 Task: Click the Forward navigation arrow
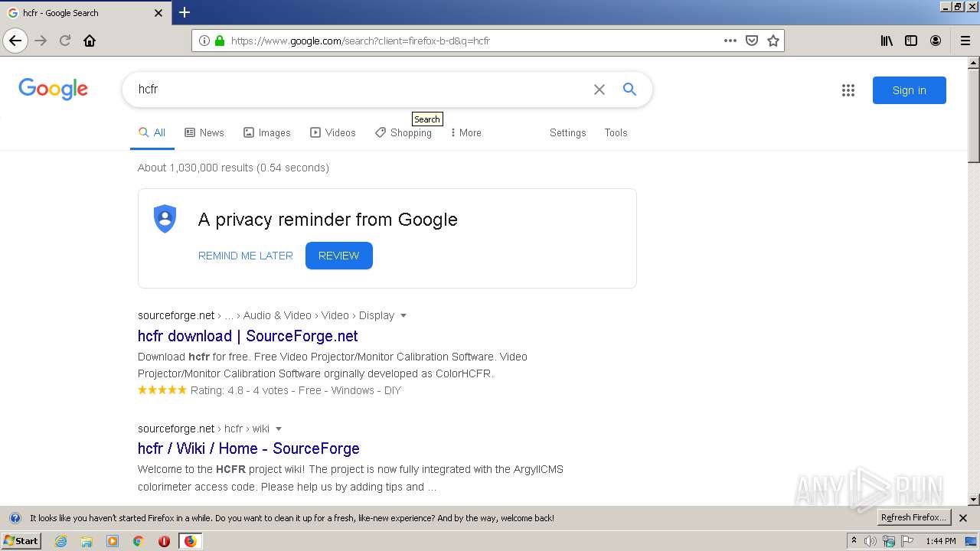click(41, 41)
